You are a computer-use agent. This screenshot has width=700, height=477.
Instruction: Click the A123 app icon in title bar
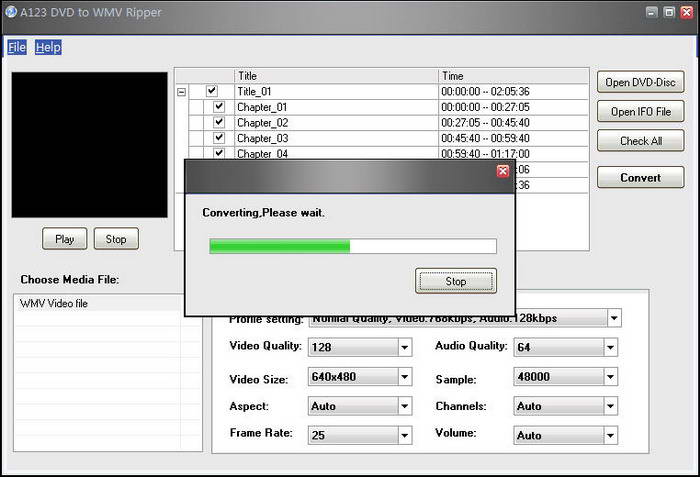[x=11, y=12]
